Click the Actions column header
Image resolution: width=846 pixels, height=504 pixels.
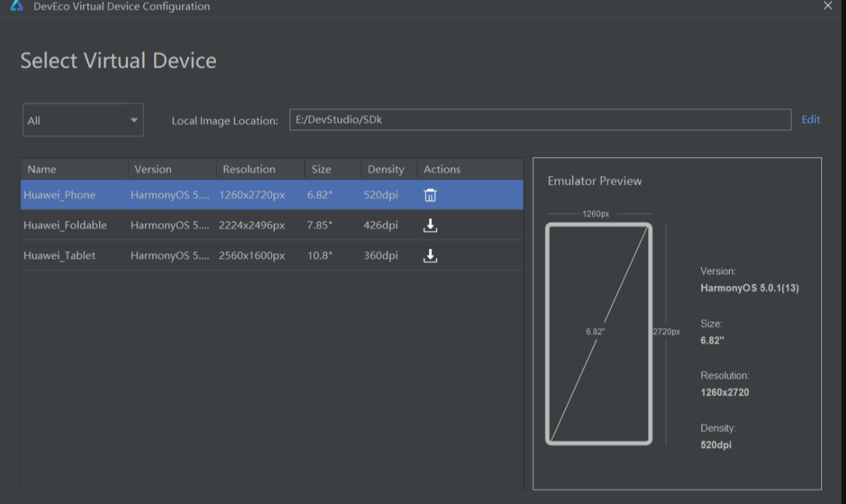(x=470, y=169)
